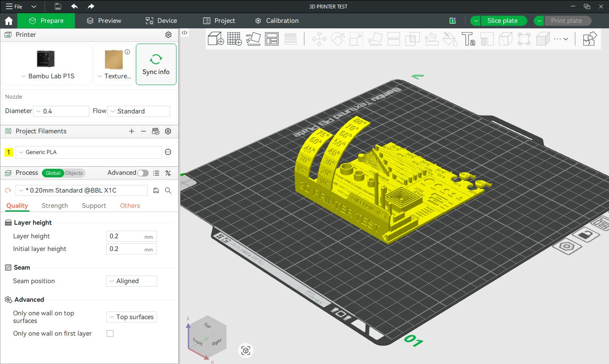Click the Auto orient icon
The width and height of the screenshot is (609, 364).
pyautogui.click(x=253, y=39)
